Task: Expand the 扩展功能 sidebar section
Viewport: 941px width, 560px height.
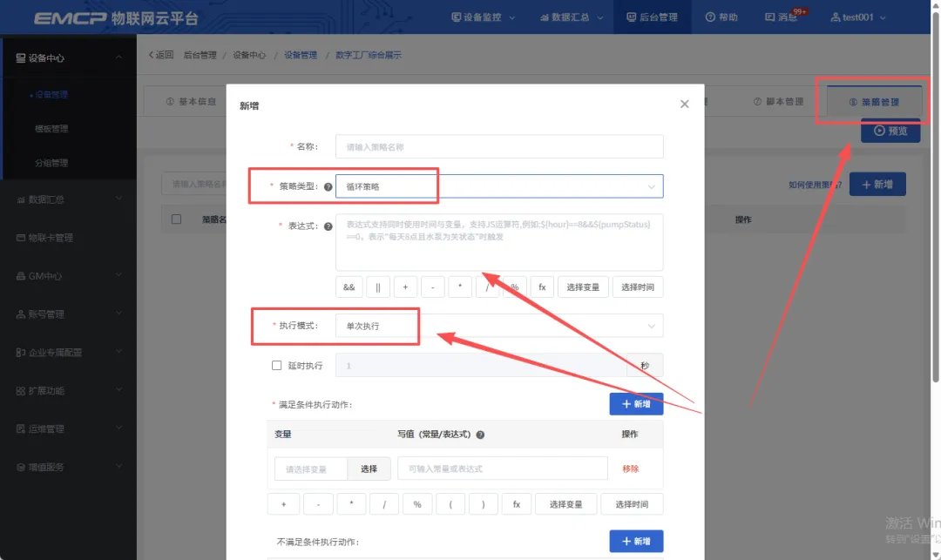Action: 69,391
